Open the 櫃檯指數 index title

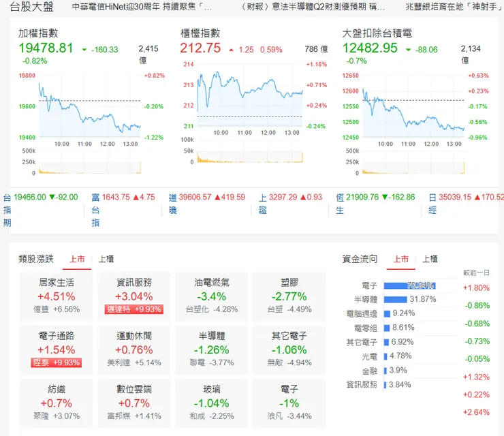click(200, 33)
